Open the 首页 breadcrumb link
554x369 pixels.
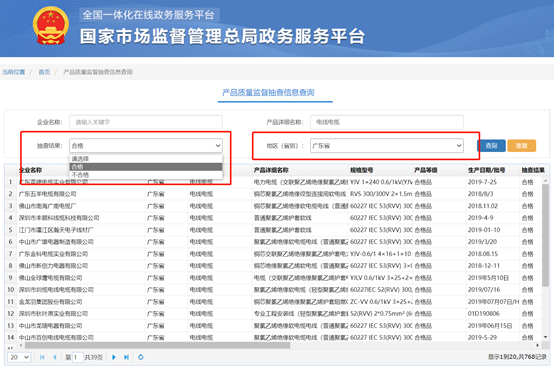coord(44,72)
